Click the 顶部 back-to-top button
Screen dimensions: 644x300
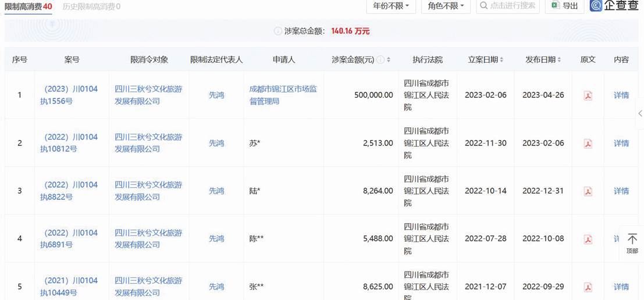[x=632, y=243]
